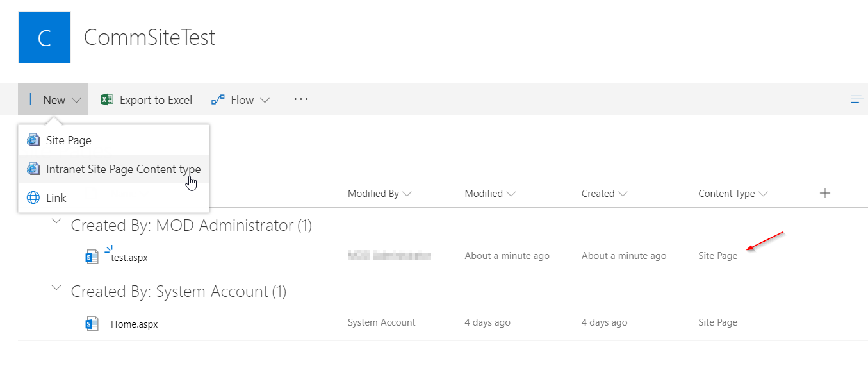Image resolution: width=868 pixels, height=368 pixels.
Task: Click the Flow icon in the command bar
Action: click(218, 99)
